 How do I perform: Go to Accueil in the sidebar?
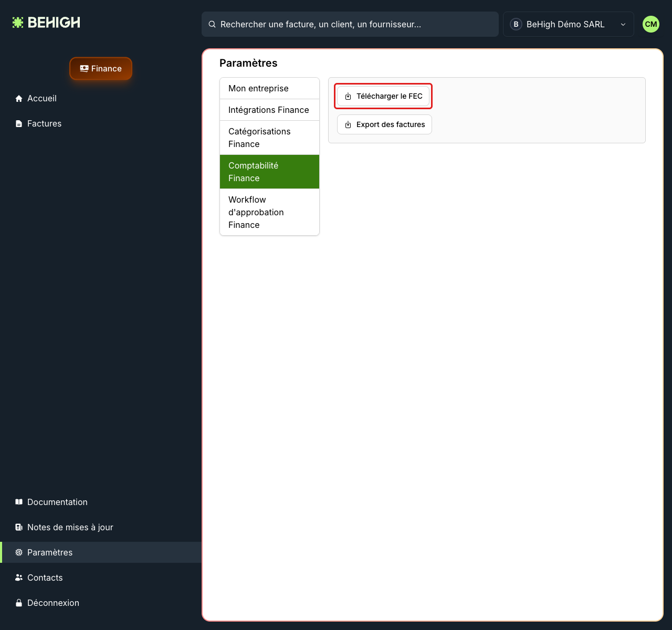pos(101,99)
